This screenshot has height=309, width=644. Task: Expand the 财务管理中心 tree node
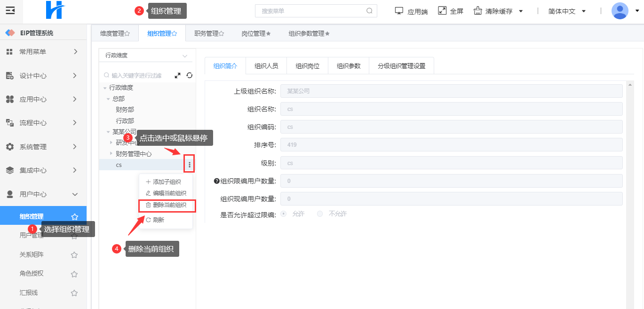click(x=111, y=153)
